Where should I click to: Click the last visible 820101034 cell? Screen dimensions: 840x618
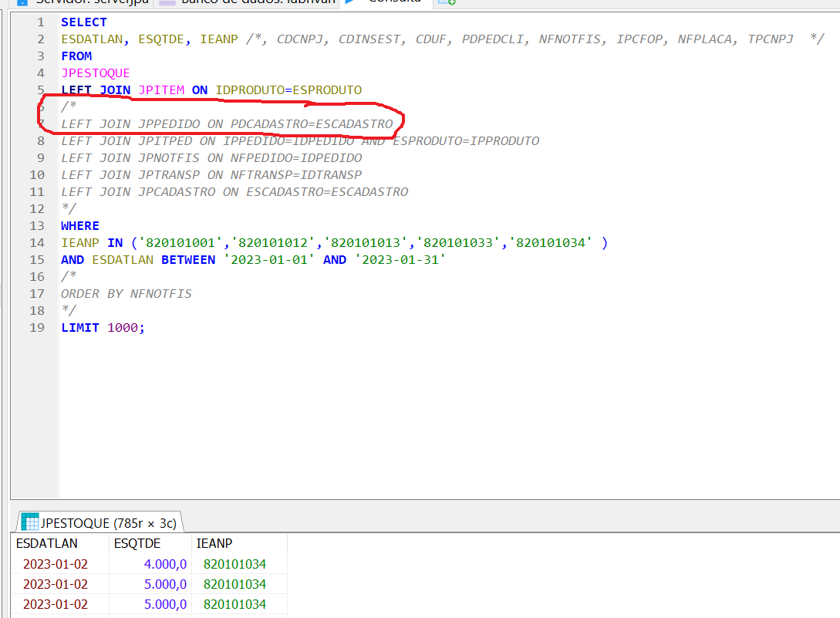[x=234, y=604]
